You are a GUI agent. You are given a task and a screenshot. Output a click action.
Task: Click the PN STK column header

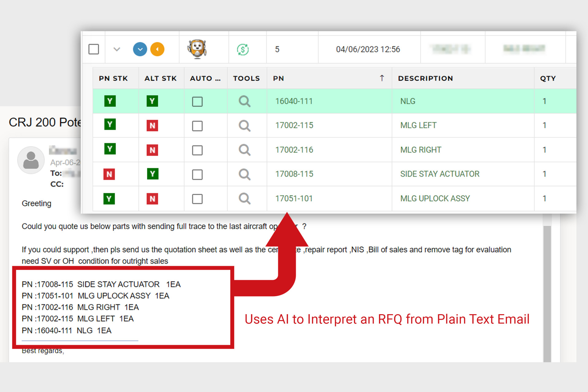point(113,78)
